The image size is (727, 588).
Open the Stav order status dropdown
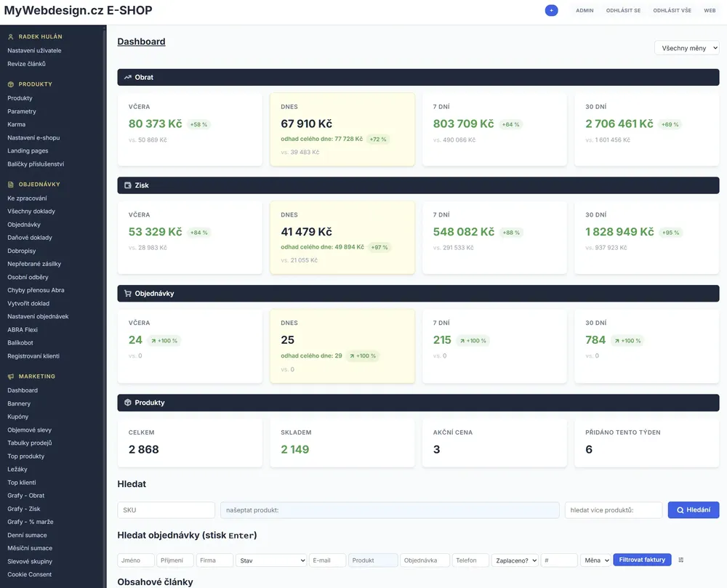[x=271, y=560]
